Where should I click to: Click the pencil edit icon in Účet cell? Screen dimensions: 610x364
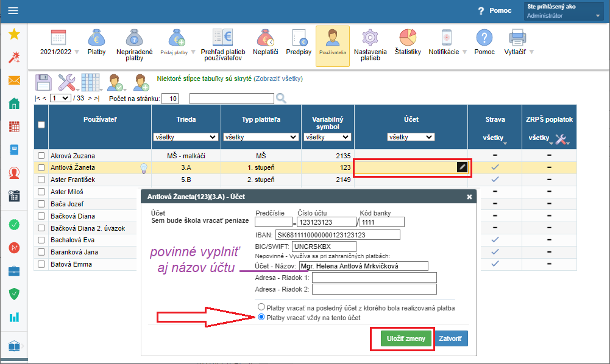(x=462, y=167)
